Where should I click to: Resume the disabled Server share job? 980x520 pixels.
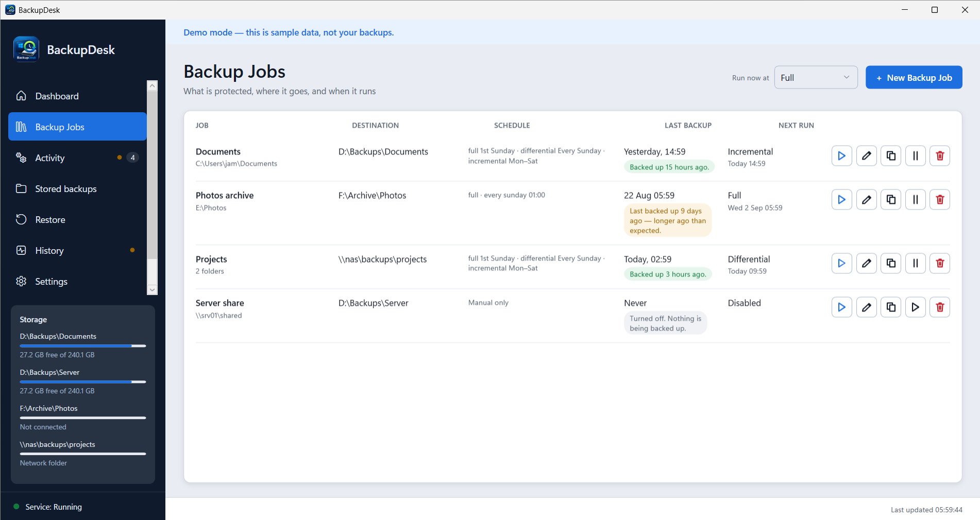tap(916, 307)
